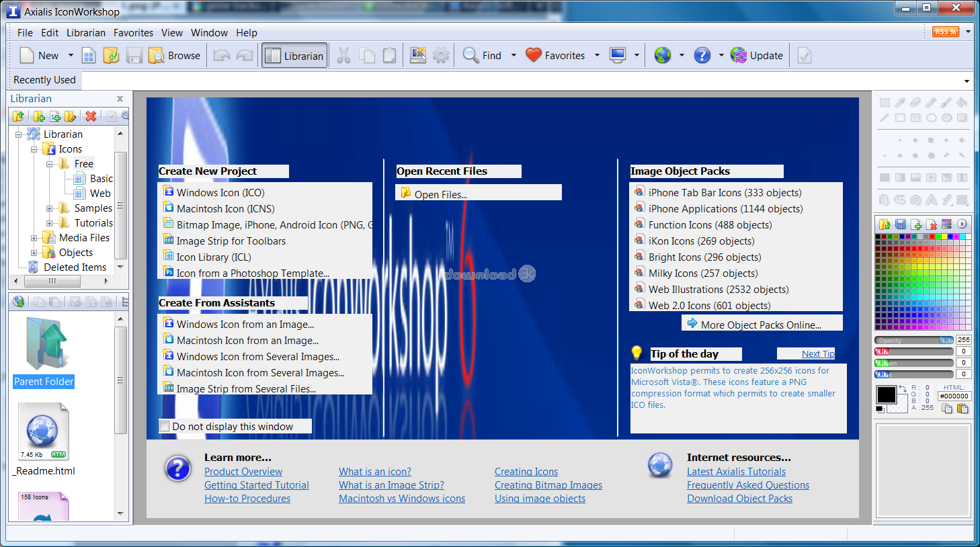Screen dimensions: 980x547
Task: Click the RSS feed button
Action: pos(945,32)
